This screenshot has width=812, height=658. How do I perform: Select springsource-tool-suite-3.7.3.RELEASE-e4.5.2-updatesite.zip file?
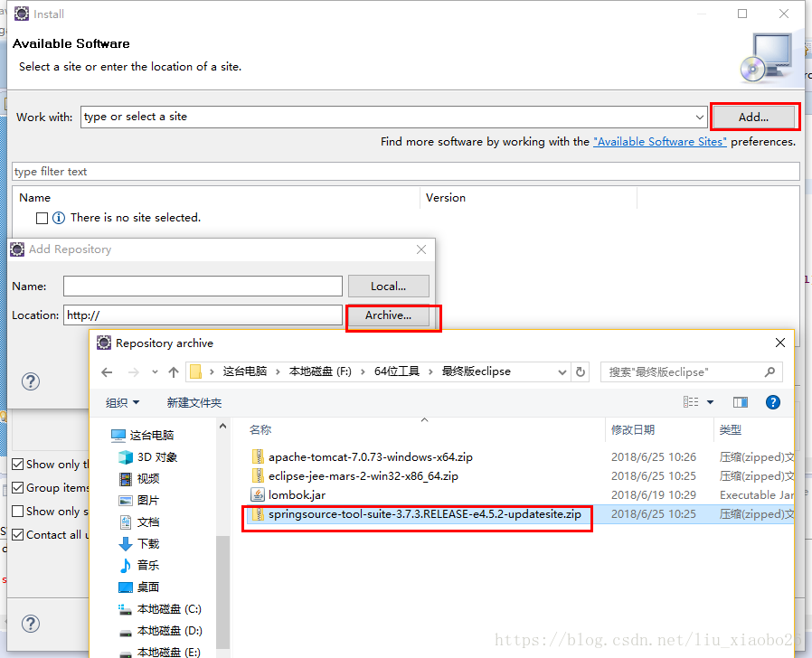click(425, 514)
